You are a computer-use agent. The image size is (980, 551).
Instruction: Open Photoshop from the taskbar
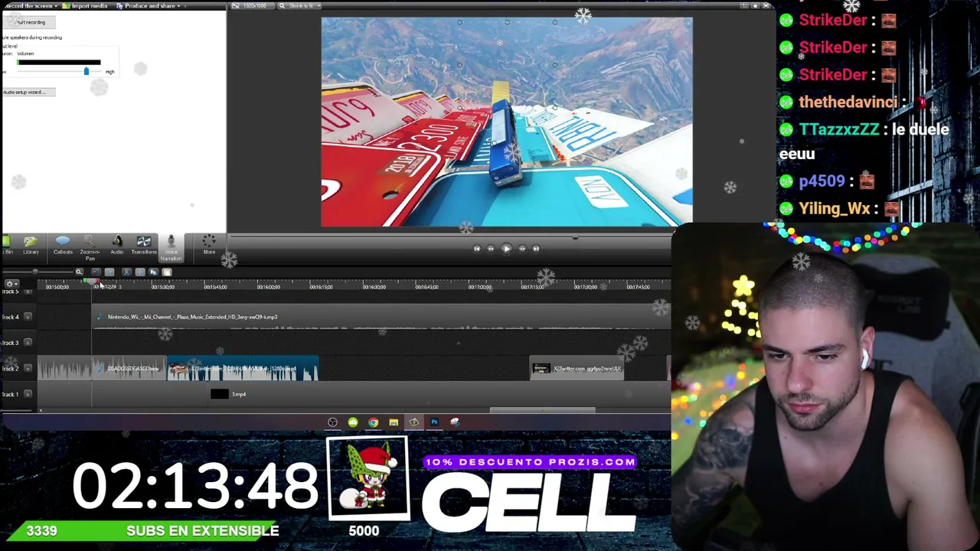pyautogui.click(x=434, y=422)
